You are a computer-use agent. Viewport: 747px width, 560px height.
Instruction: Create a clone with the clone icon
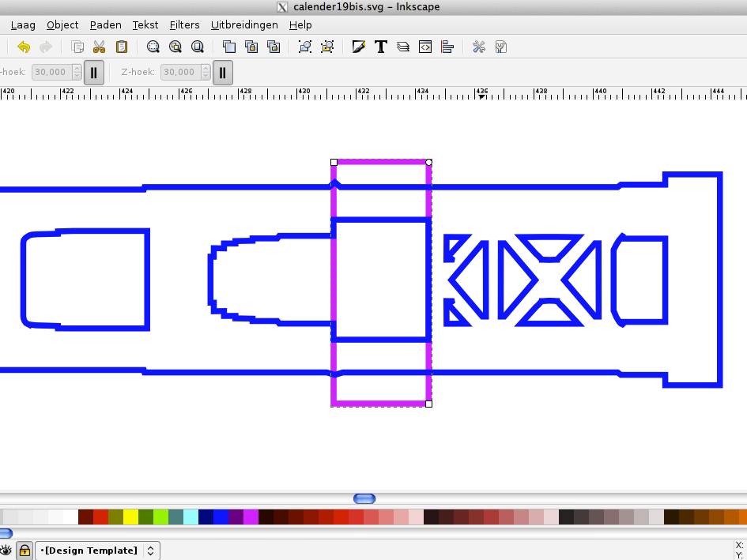coord(251,47)
